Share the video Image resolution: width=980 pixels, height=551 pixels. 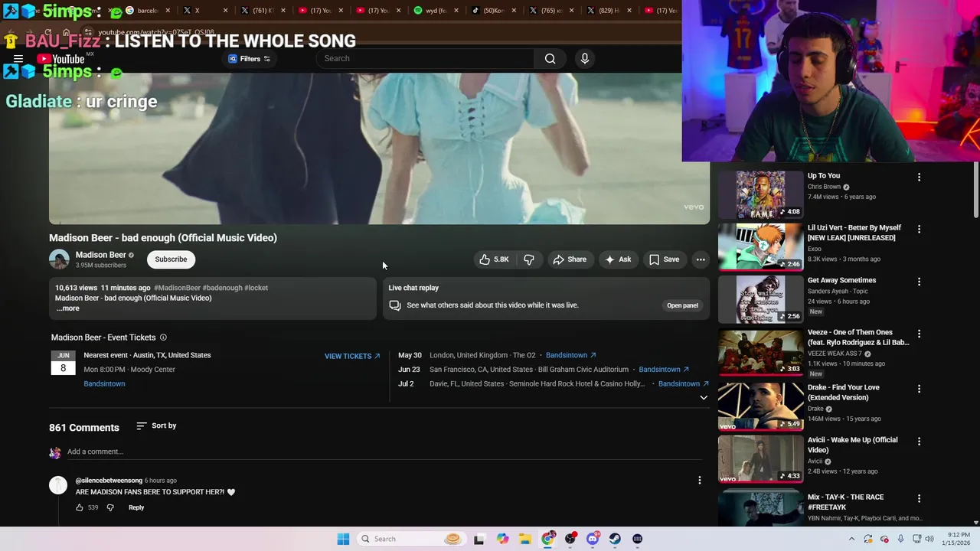pos(570,259)
